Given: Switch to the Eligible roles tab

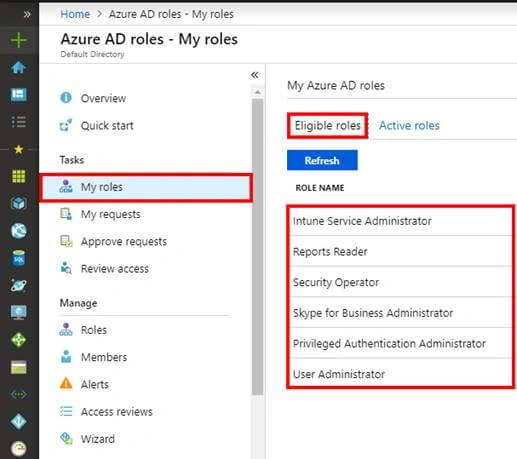Looking at the screenshot, I should [328, 126].
